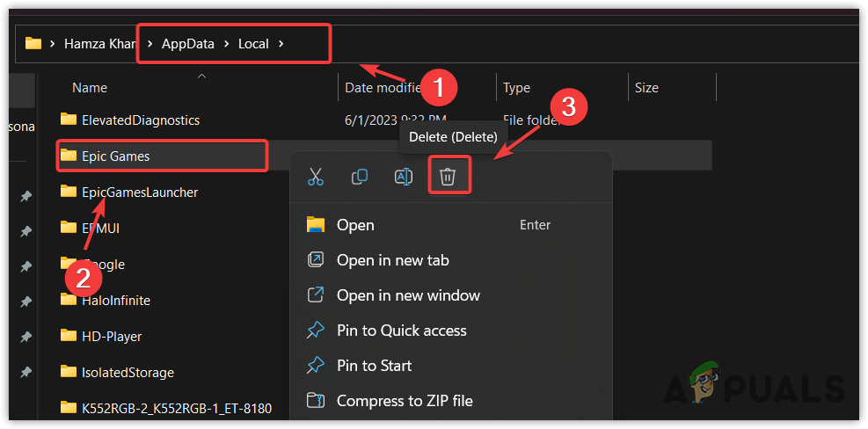Click the Open in new window icon
The width and height of the screenshot is (868, 429).
(316, 295)
